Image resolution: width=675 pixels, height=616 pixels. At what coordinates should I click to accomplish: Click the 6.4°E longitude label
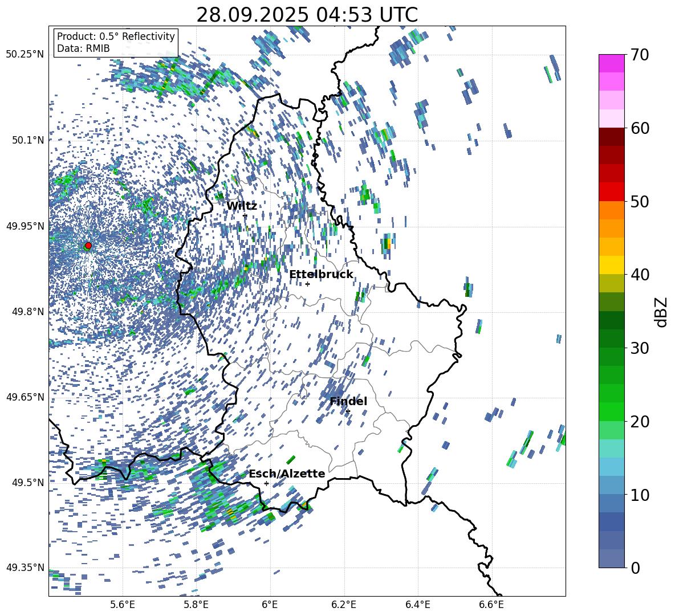[x=417, y=605]
